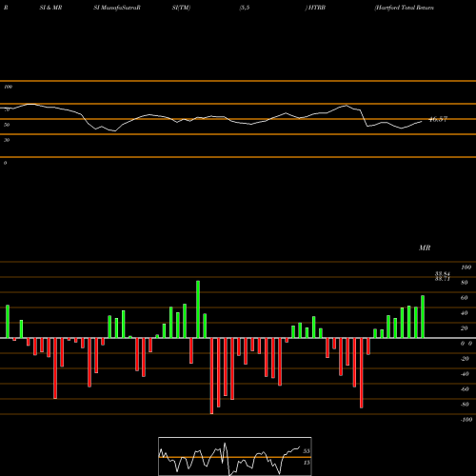Click the '15' label in mini chart
This screenshot has height=476, width=476.
pyautogui.click(x=307, y=463)
